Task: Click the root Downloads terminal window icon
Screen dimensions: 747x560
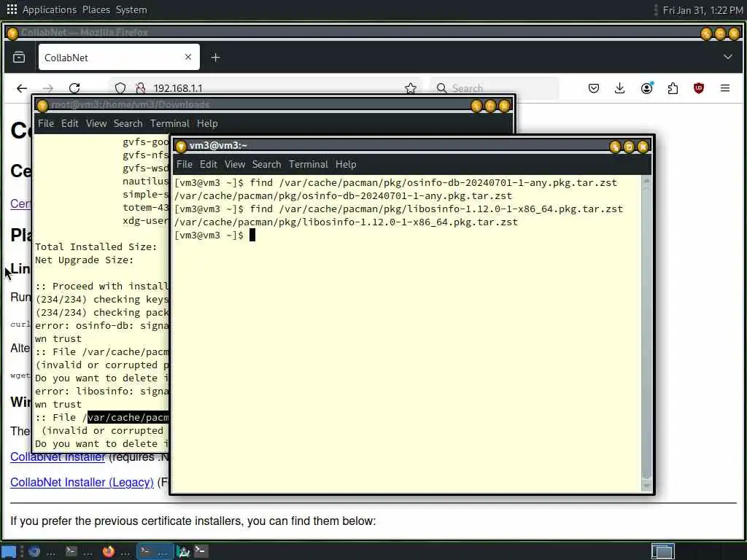Action: tap(42, 105)
